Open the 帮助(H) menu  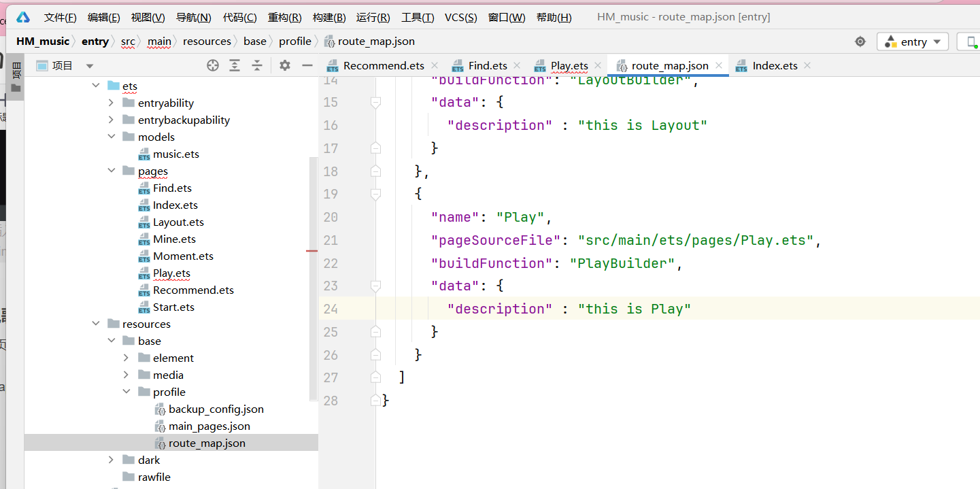point(554,17)
